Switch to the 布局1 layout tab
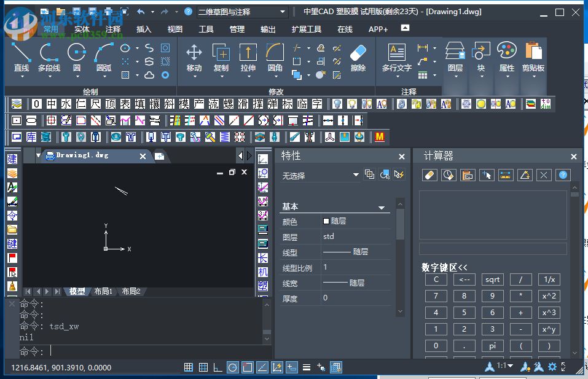The height and width of the screenshot is (379, 588). (103, 291)
